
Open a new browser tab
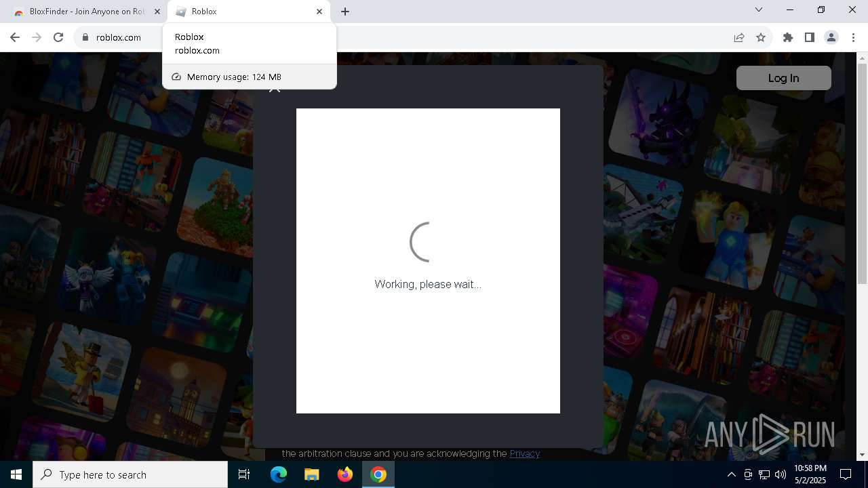coord(345,12)
